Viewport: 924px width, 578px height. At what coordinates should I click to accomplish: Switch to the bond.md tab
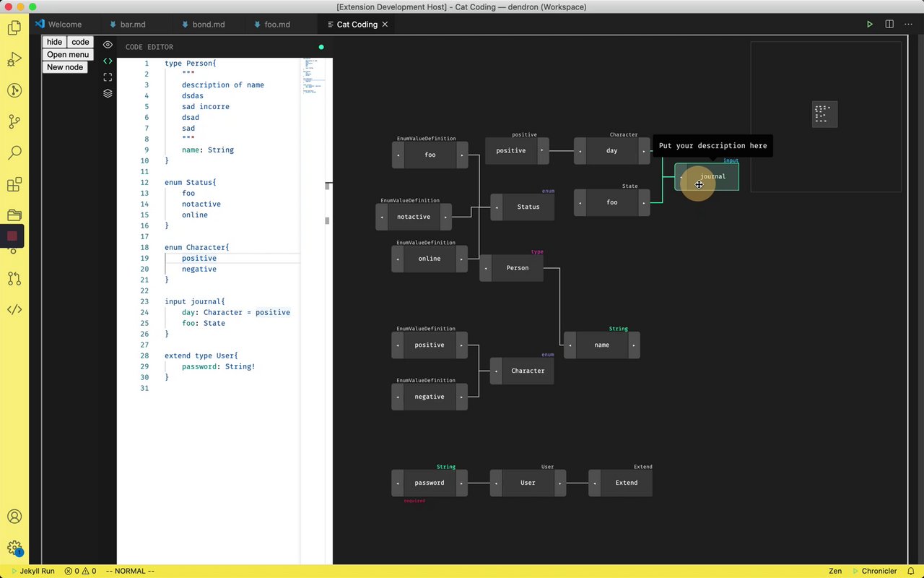208,25
